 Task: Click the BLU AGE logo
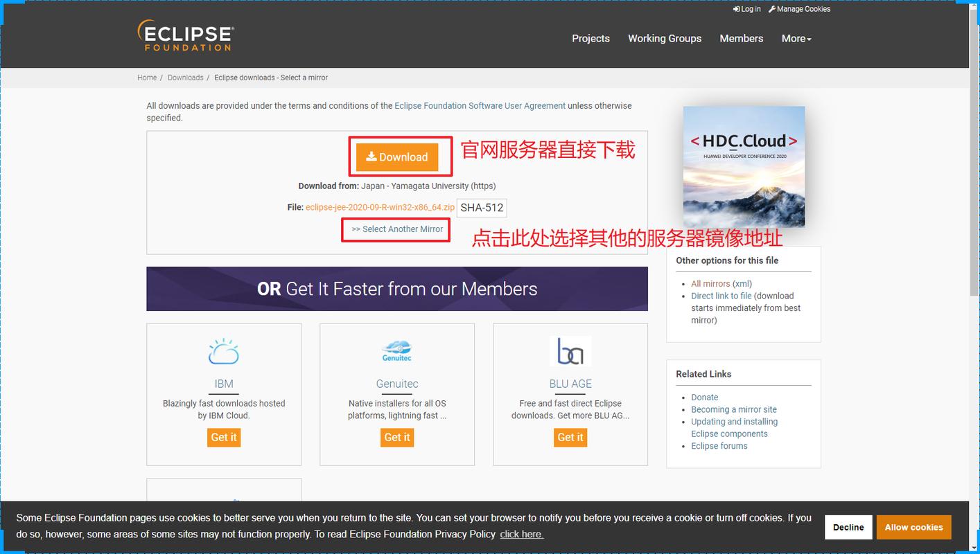coord(570,351)
